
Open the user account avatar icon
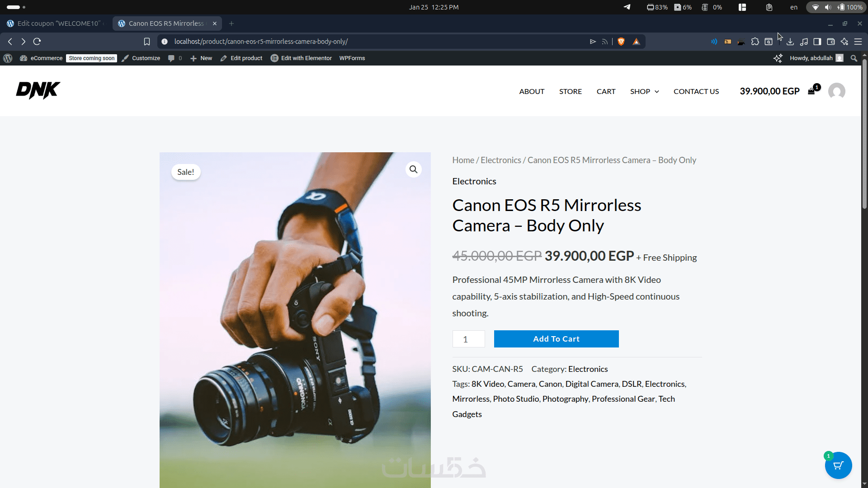[x=836, y=91]
